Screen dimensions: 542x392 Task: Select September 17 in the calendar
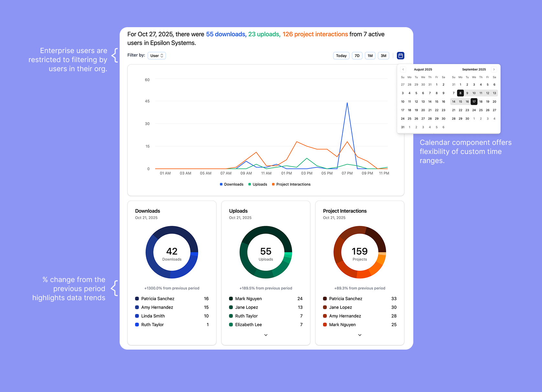coord(474,102)
